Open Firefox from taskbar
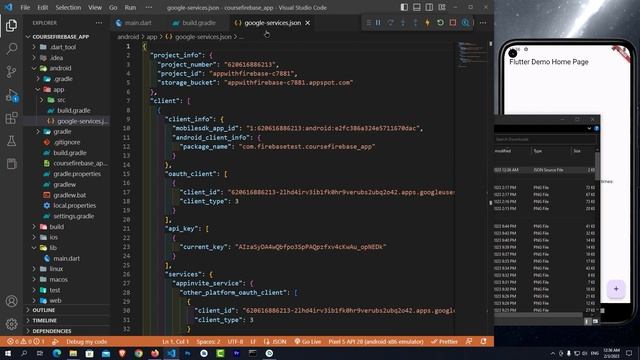This screenshot has width=640, height=360. [155, 353]
